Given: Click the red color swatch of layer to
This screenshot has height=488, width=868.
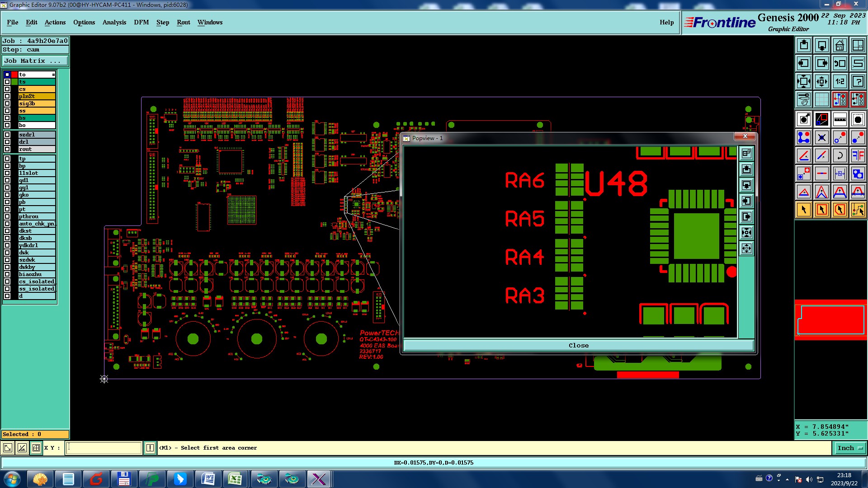Looking at the screenshot, I should [x=14, y=75].
